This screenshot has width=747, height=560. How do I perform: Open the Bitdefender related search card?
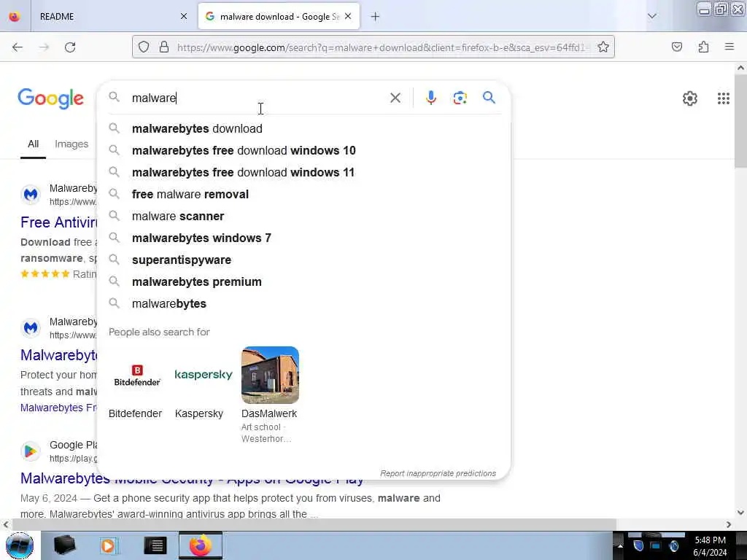pos(136,383)
